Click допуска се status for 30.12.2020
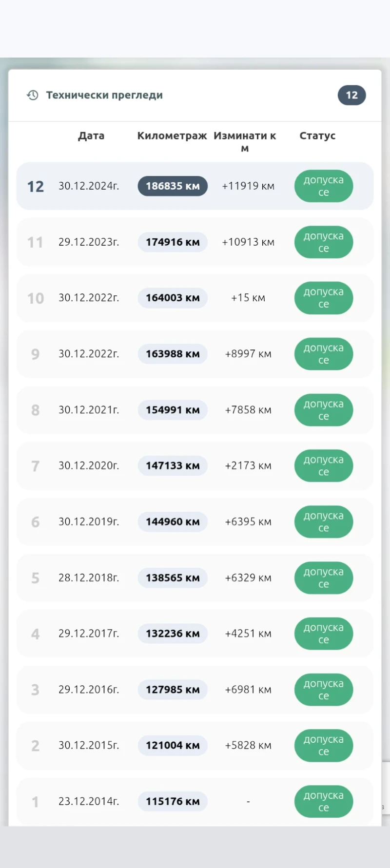The width and height of the screenshot is (390, 868). pyautogui.click(x=324, y=466)
